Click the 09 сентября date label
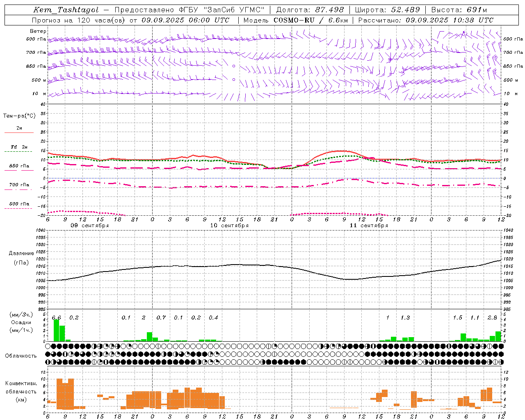This screenshot has height=420, width=525. point(90,226)
